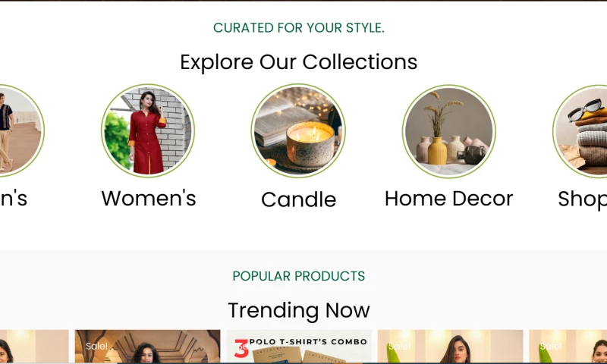This screenshot has height=364, width=607.
Task: Select the stacked sweaters collection image
Action: tap(580, 131)
